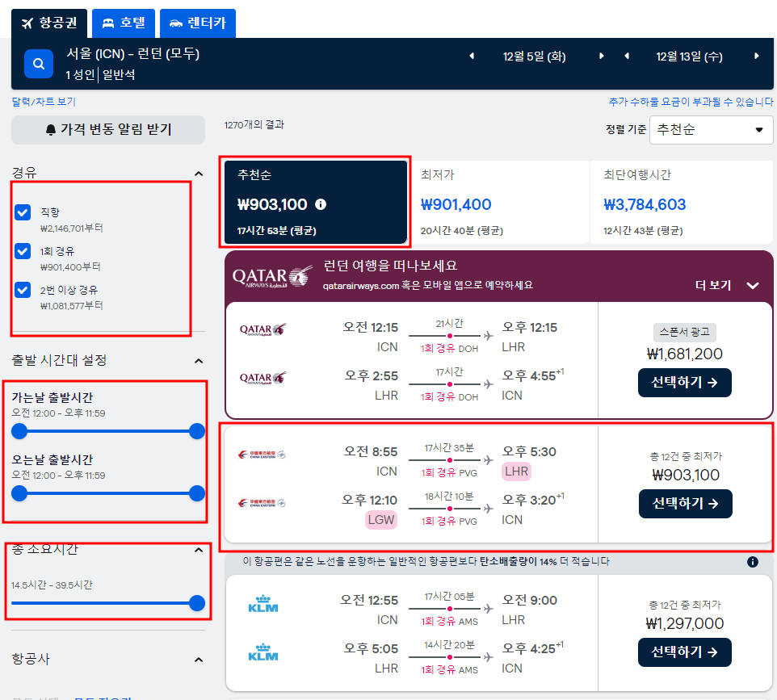Click Qatar logo on 오전 12:15 flight
777x700 pixels.
(x=262, y=329)
